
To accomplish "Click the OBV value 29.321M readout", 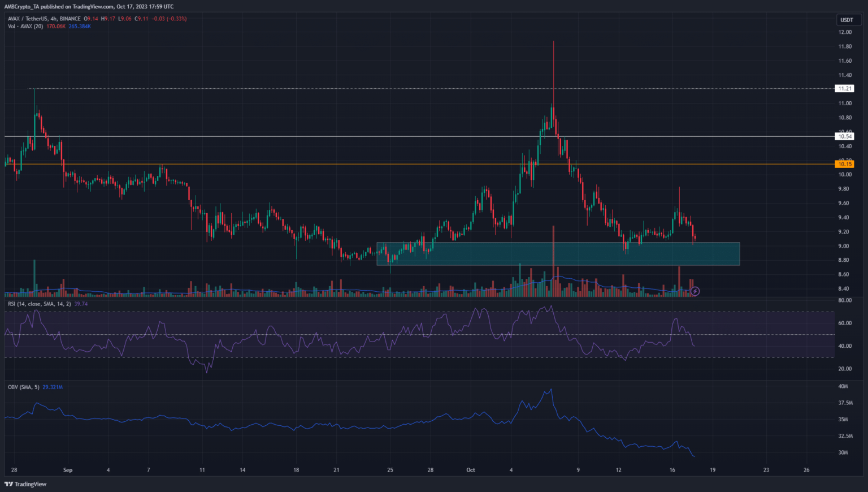I will [52, 387].
